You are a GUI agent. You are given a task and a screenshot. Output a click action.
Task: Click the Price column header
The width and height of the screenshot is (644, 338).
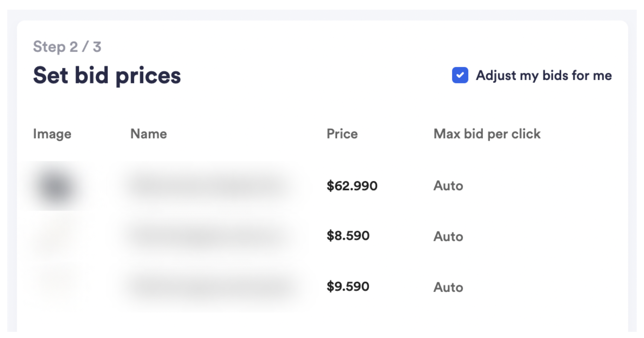342,134
